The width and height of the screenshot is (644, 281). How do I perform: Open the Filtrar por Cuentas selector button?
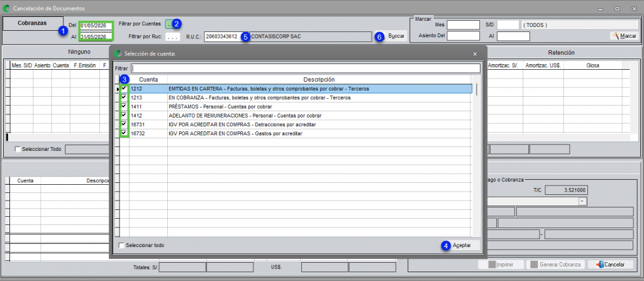pos(169,24)
